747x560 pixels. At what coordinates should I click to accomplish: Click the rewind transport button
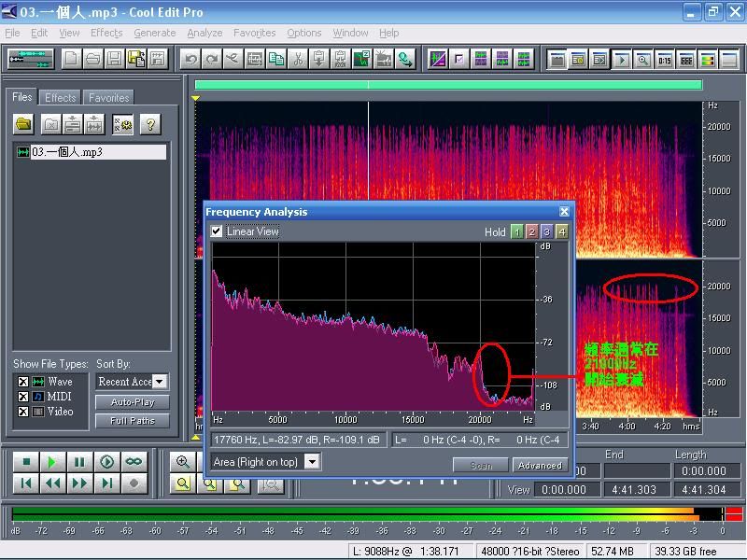point(52,483)
